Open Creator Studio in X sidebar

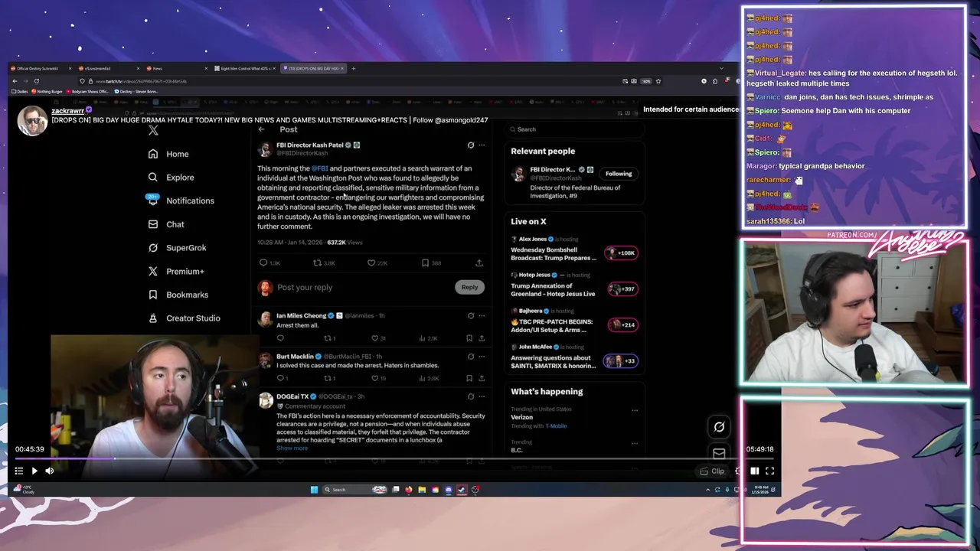tap(184, 318)
